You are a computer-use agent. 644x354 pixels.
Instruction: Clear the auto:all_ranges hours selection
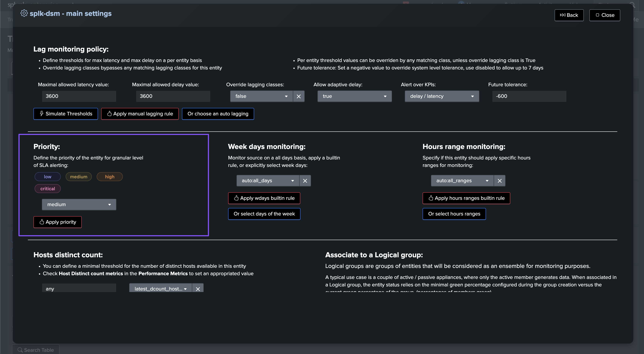point(499,181)
